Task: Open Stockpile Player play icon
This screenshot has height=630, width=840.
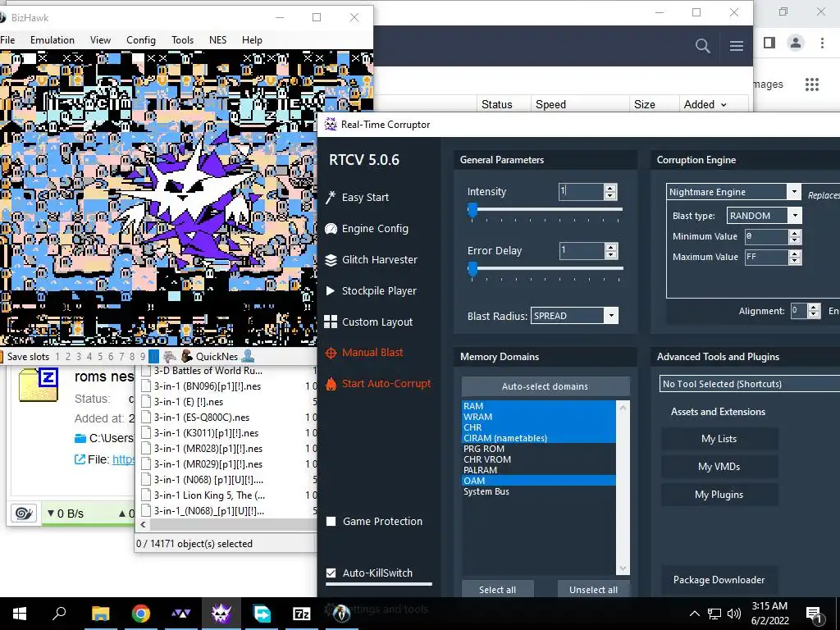Action: point(331,291)
